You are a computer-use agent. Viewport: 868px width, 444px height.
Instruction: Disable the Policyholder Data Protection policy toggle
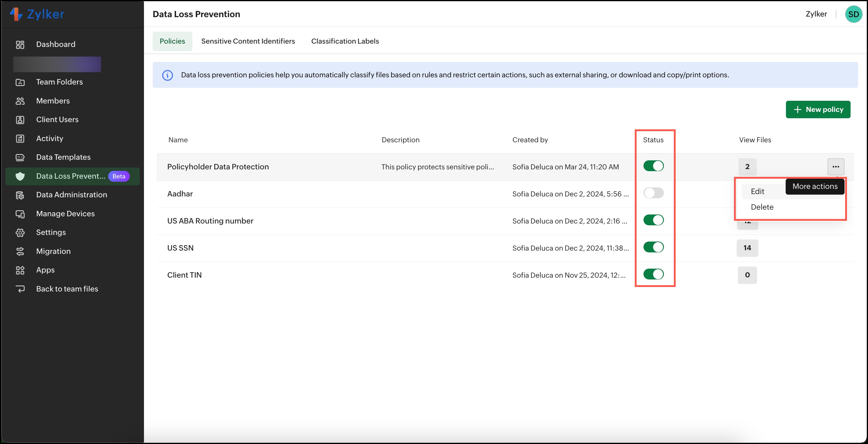653,166
